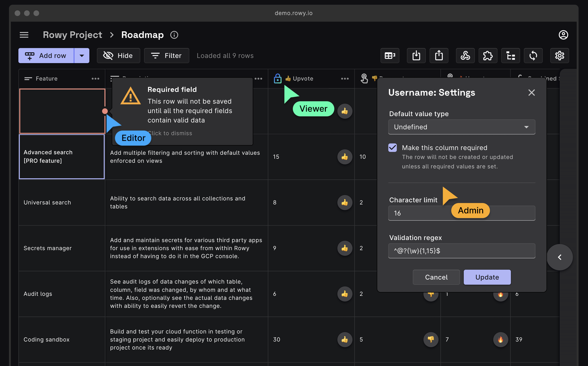588x366 pixels.
Task: Expand the Add row dropdown arrow
Action: click(82, 56)
